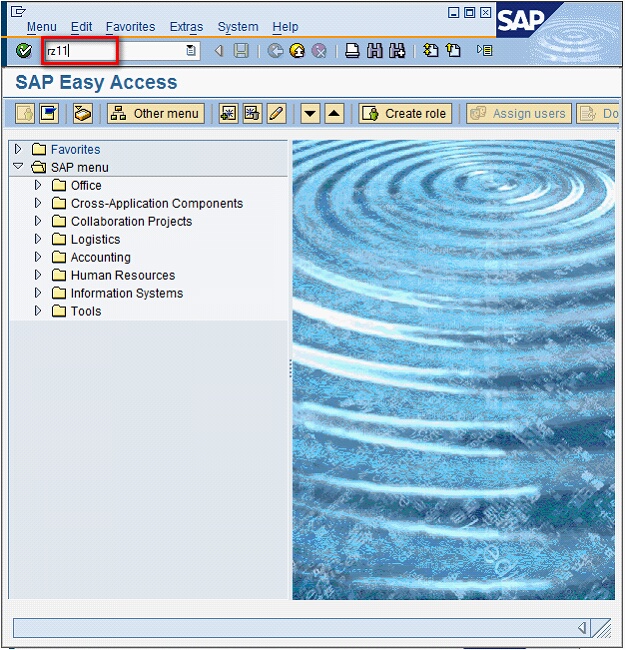Click the SAP Business Workplace icon
Image resolution: width=626 pixels, height=650 pixels.
click(83, 114)
